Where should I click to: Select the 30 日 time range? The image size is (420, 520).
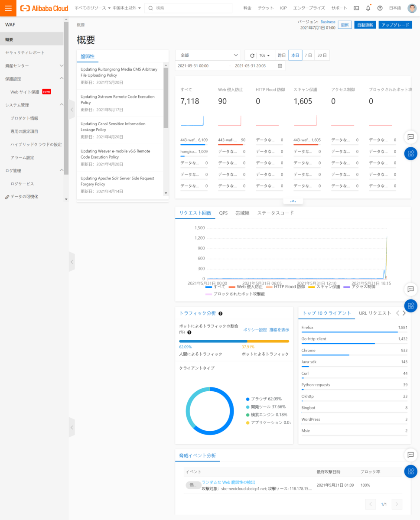click(322, 55)
